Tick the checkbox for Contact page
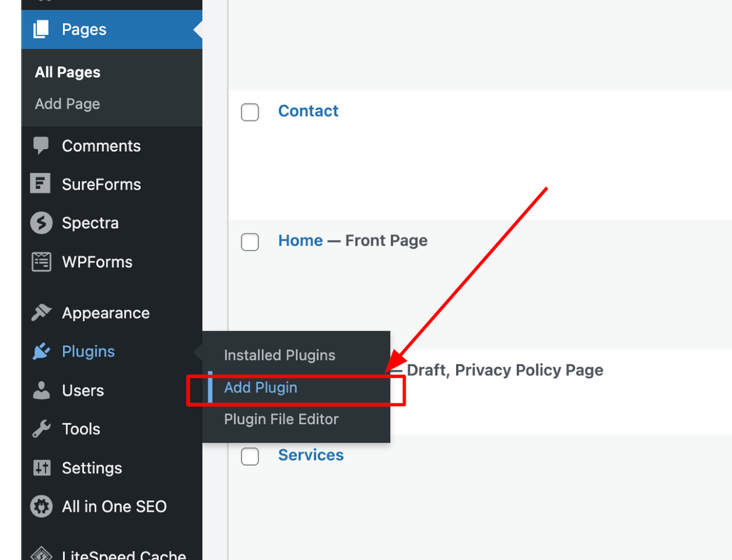Image resolution: width=732 pixels, height=560 pixels. [x=250, y=113]
